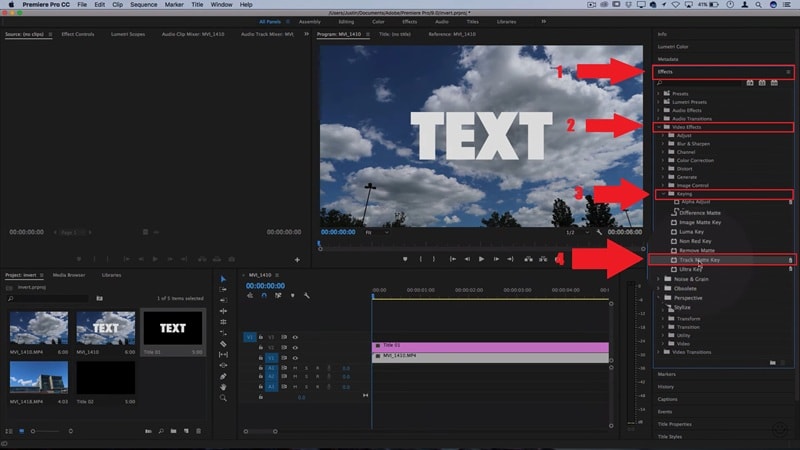Add marker in Program monitor transport
The height and width of the screenshot is (450, 800).
pyautogui.click(x=405, y=259)
